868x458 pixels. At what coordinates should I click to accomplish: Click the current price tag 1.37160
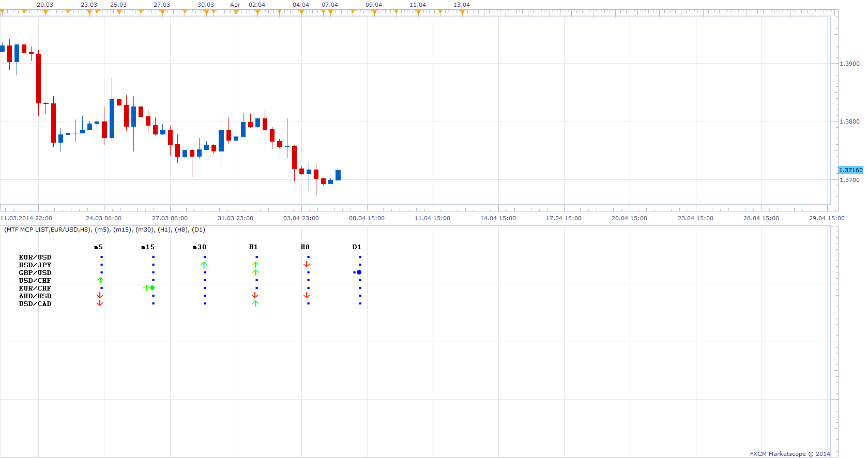tap(850, 170)
